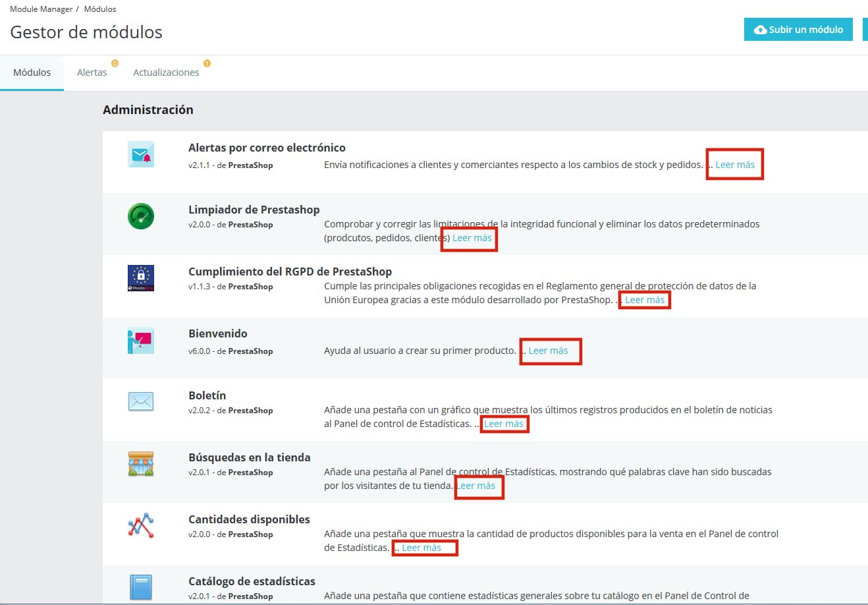Open the Actualizaciones tab

[x=166, y=72]
